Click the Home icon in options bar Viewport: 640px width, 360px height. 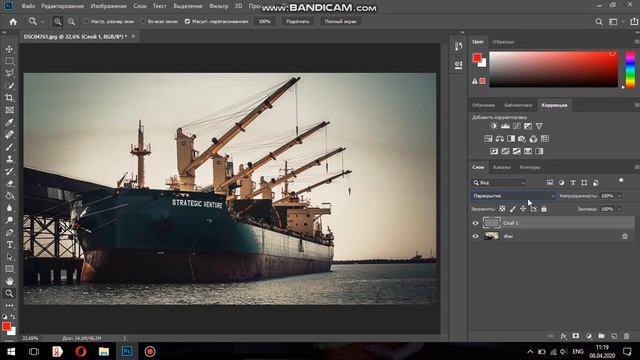(x=13, y=22)
